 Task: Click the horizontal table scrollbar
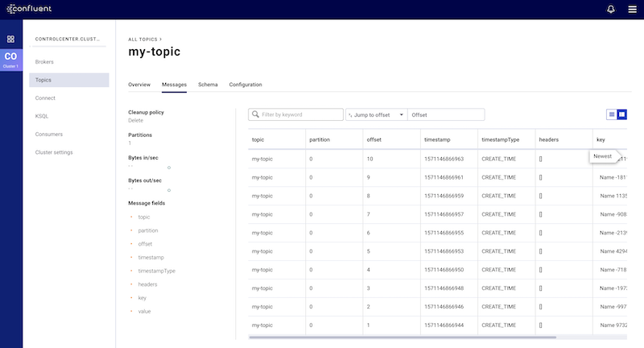[402, 338]
